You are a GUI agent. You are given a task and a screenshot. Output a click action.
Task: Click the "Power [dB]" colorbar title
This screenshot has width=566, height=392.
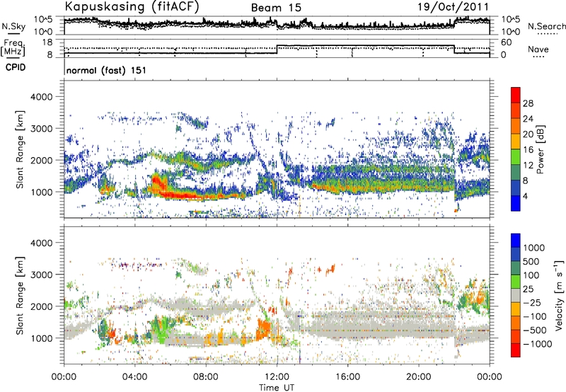(x=540, y=149)
